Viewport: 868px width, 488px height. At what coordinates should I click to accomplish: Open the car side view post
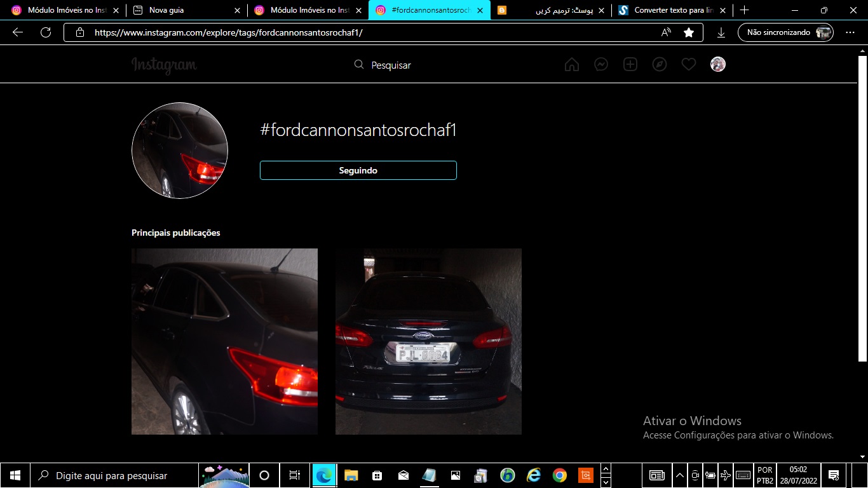[x=224, y=341]
